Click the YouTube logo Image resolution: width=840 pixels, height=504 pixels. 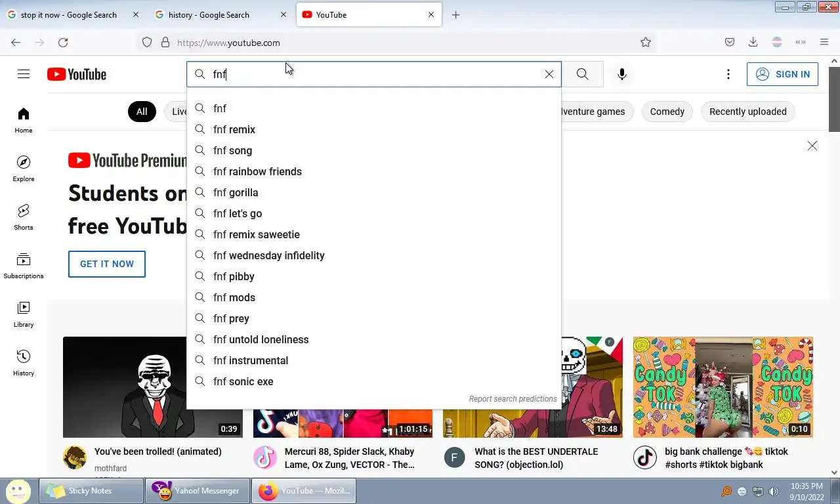[77, 74]
